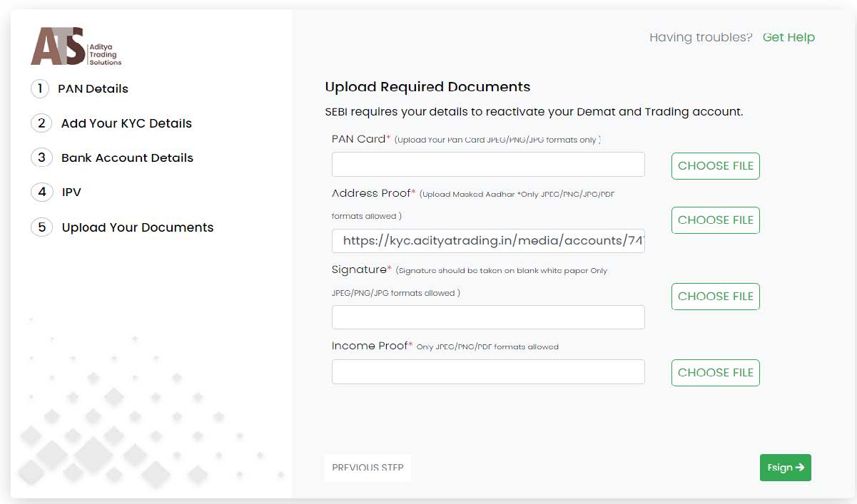The width and height of the screenshot is (857, 504).
Task: Click the SEBI requires your details text
Action: coord(534,112)
